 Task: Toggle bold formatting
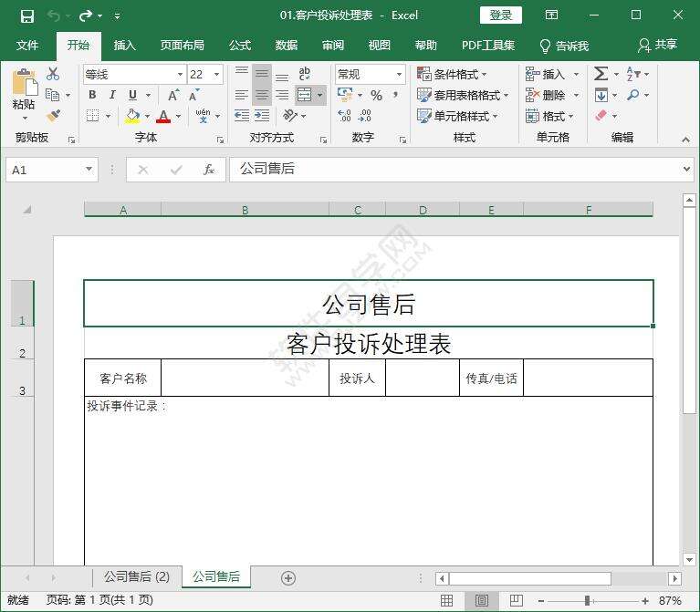point(92,95)
